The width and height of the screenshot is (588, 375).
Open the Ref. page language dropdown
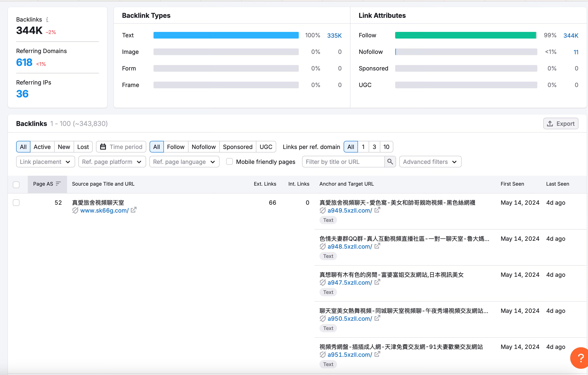click(x=184, y=162)
